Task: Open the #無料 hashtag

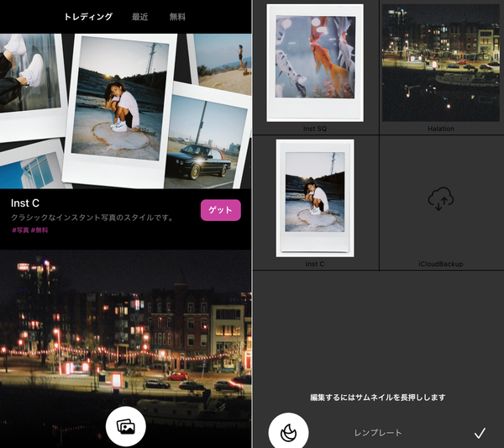Action: point(39,230)
